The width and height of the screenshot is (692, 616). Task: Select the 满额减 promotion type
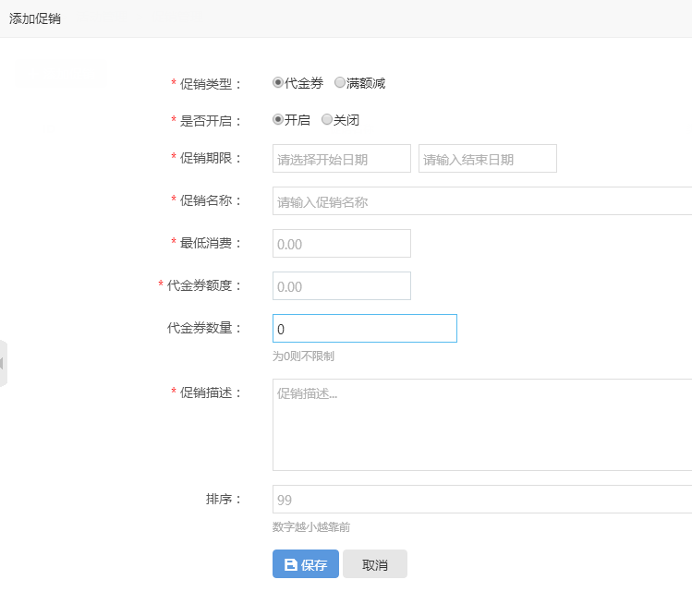[x=339, y=82]
